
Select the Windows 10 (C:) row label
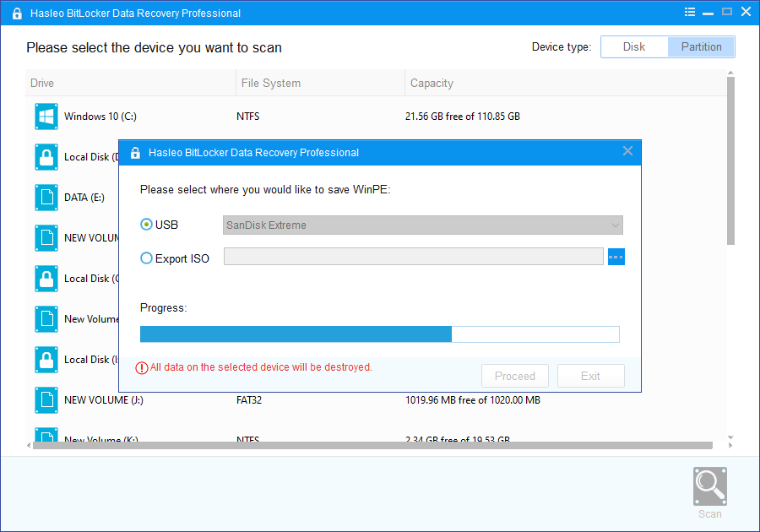(100, 117)
